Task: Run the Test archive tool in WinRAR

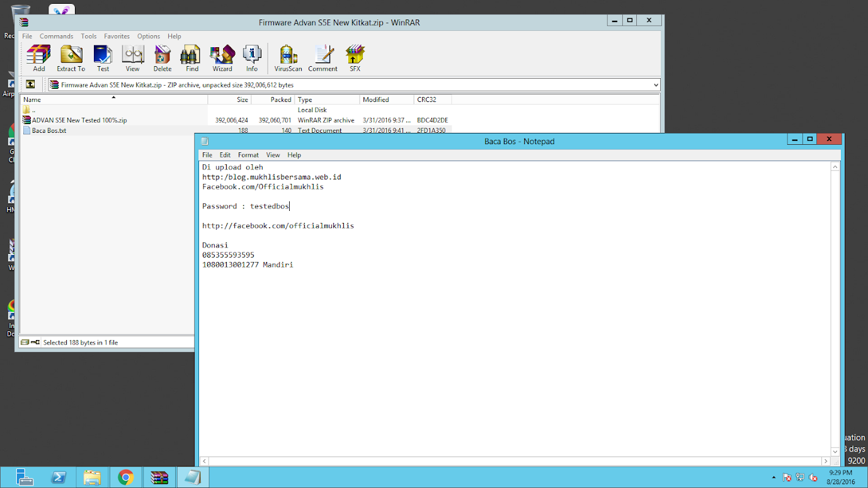Action: pyautogui.click(x=103, y=59)
